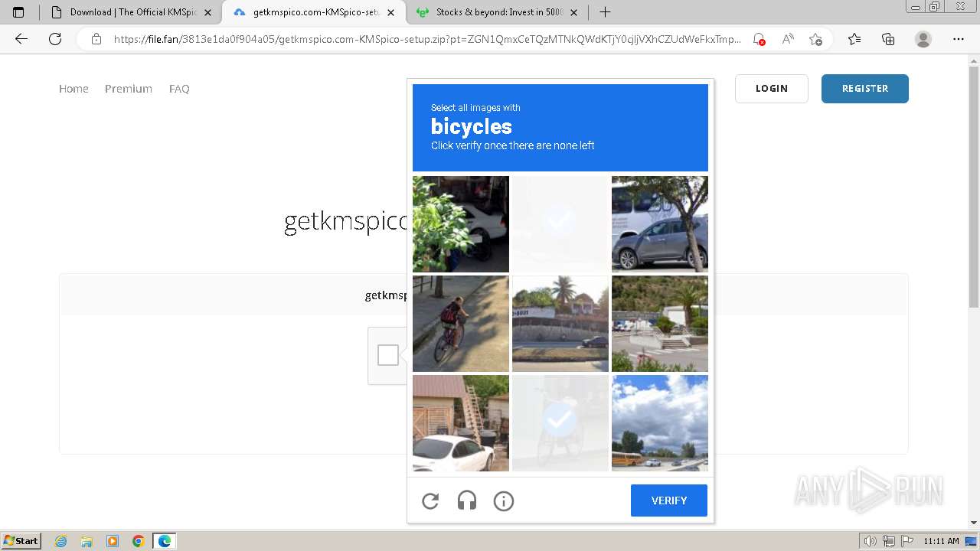Close the getkmspico.com tab

tap(392, 12)
